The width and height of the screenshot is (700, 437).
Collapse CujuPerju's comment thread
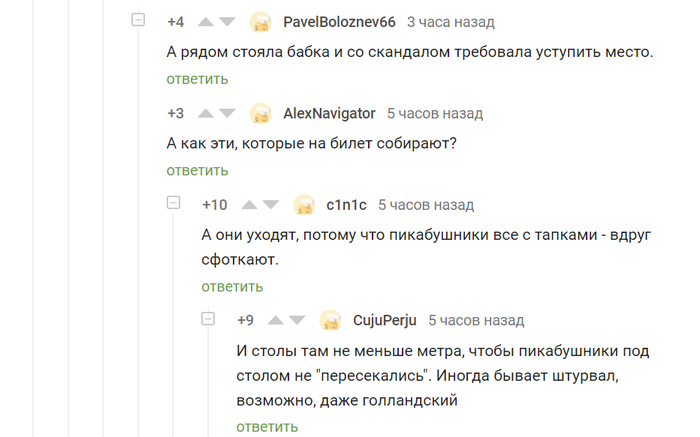pos(209,319)
